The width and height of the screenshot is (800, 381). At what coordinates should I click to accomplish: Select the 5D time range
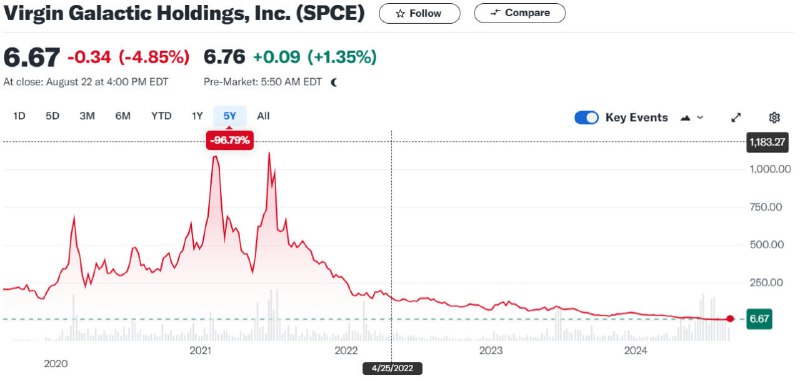pos(53,116)
